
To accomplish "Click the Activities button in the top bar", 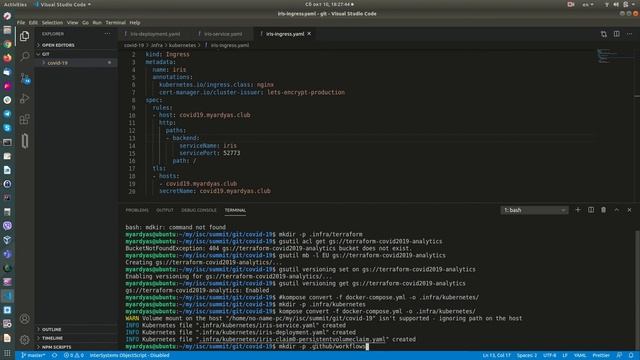I will point(15,4).
